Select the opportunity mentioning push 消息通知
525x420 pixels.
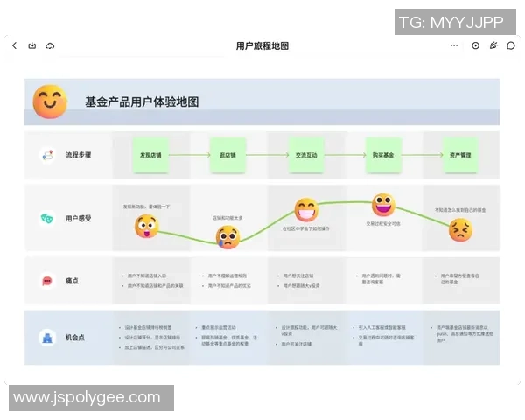click(x=465, y=334)
